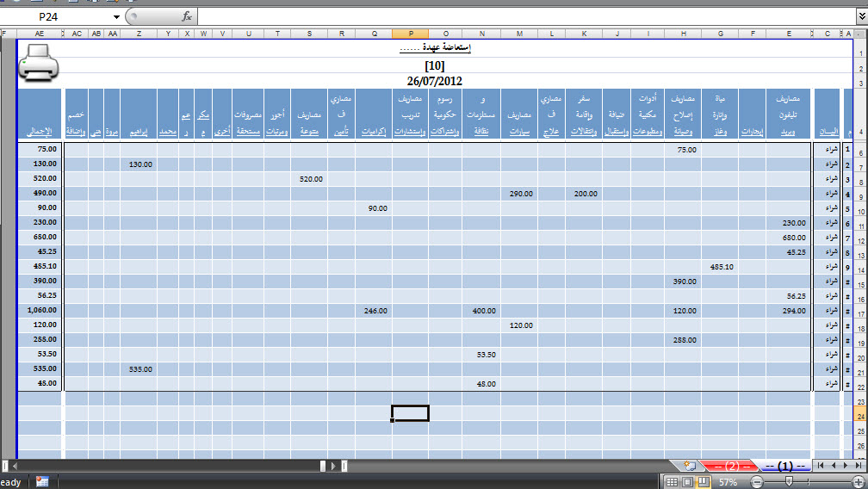Click the 90.00 cell in column Q
Screen dimensions: 868x489
pyautogui.click(x=374, y=208)
